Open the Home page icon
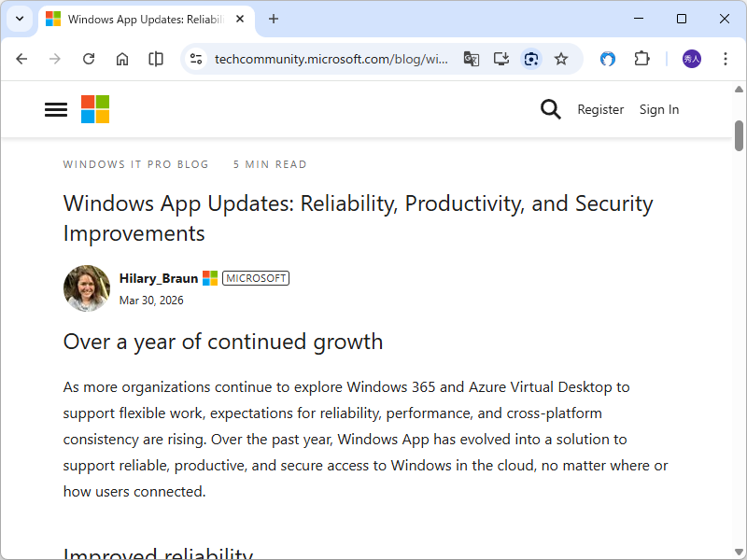This screenshot has width=747, height=560. coord(121,58)
